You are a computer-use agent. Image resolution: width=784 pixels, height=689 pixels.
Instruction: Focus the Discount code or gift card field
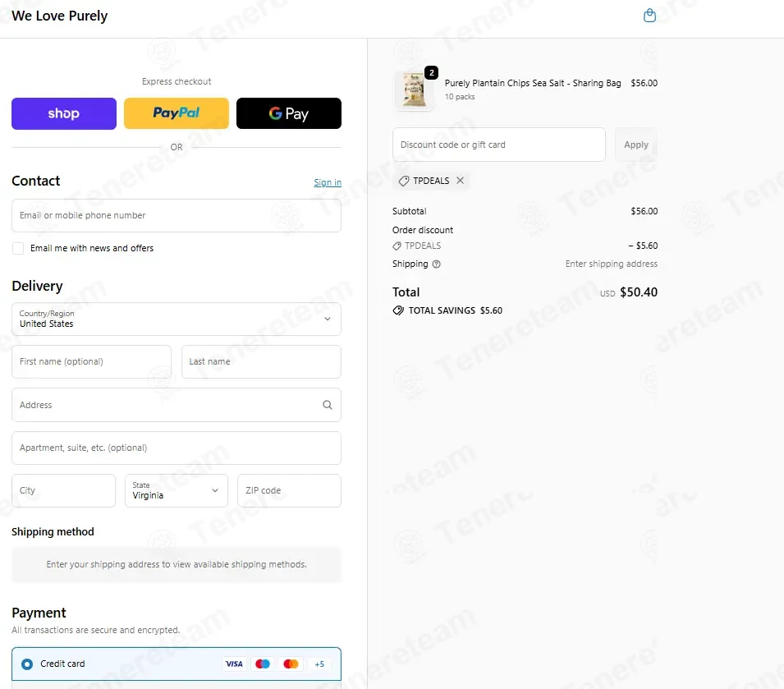click(x=499, y=145)
